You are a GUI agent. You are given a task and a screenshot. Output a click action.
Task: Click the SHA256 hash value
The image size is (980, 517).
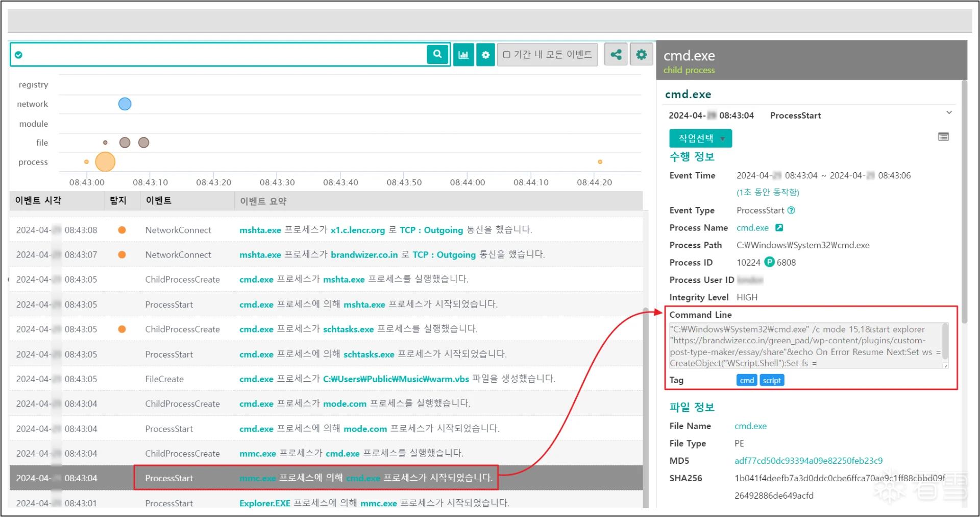[x=840, y=486]
